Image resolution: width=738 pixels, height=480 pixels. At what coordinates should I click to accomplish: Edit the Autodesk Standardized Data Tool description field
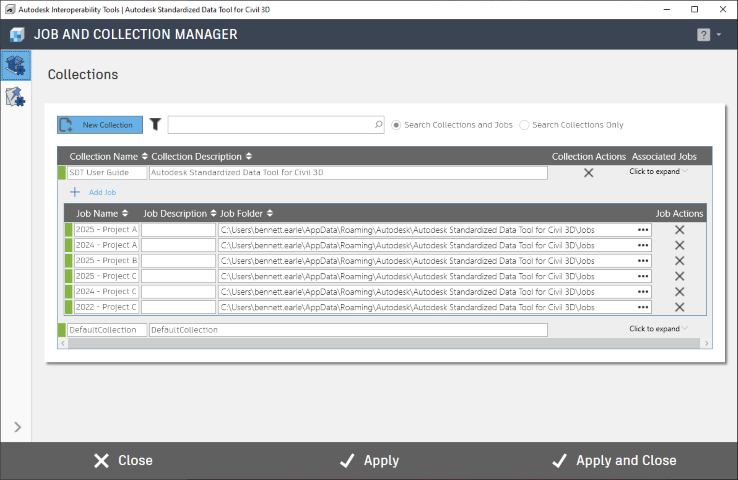348,172
